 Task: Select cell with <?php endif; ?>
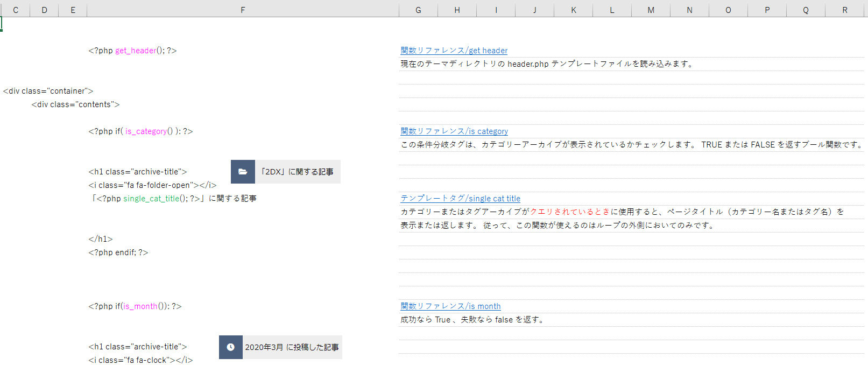[118, 252]
